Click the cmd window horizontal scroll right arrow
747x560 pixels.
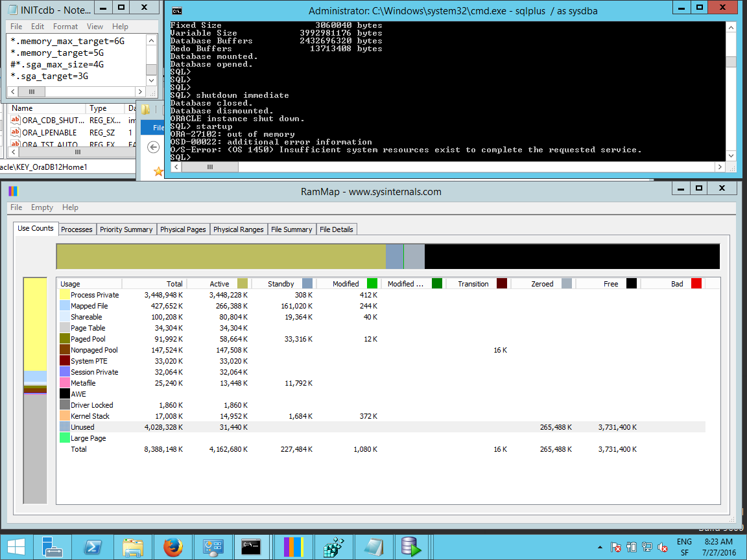click(720, 167)
